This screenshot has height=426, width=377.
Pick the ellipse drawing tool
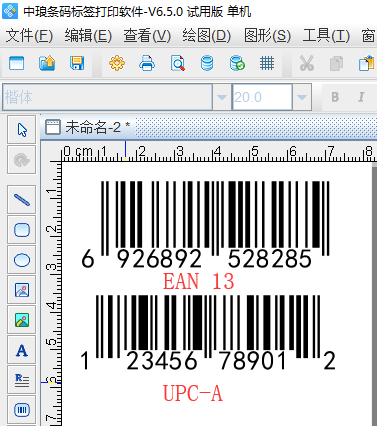[x=22, y=260]
